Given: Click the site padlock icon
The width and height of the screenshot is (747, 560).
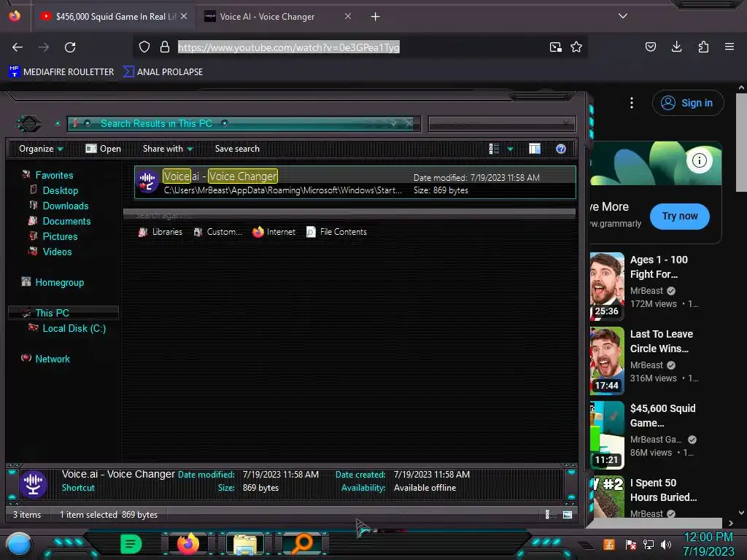Looking at the screenshot, I should (165, 47).
